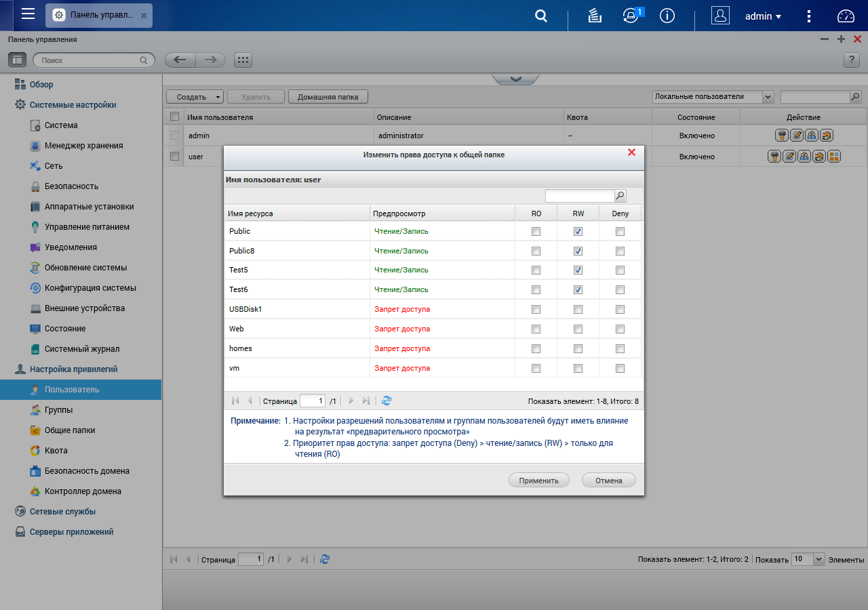Check RO checkbox for Web
Screen dimensions: 868x610
[x=536, y=329]
